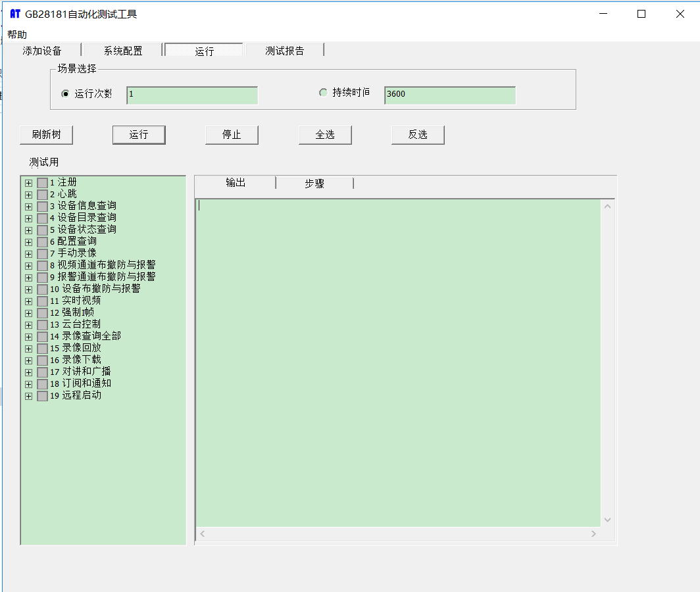Check the 17 对讲和广播 checkbox
700x592 pixels.
(x=42, y=372)
